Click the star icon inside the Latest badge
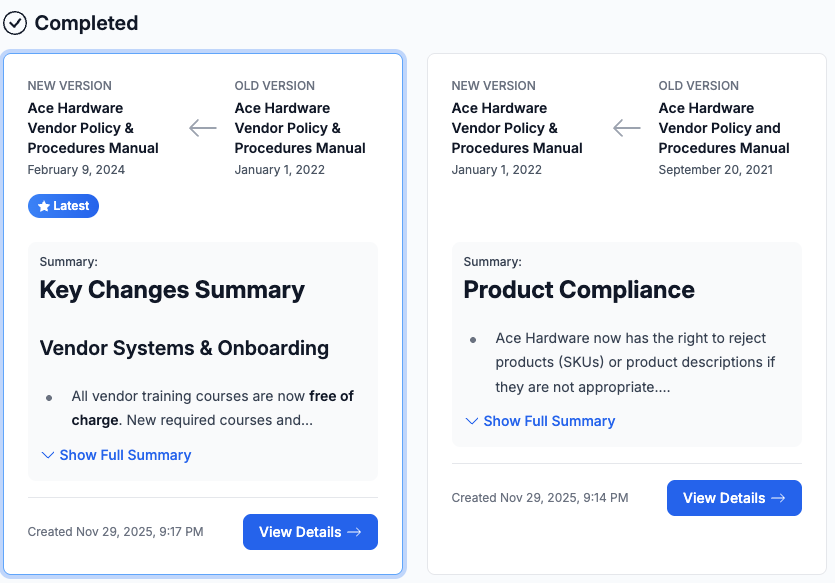Viewport: 835px width, 583px height. (42, 205)
